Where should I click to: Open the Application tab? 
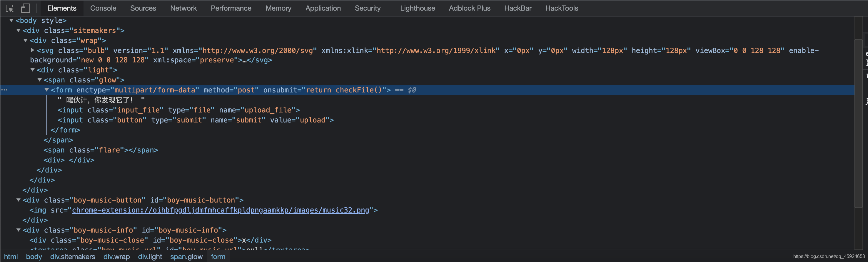323,8
